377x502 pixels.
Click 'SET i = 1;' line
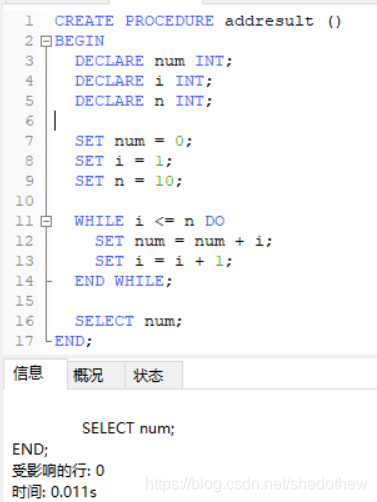point(123,161)
